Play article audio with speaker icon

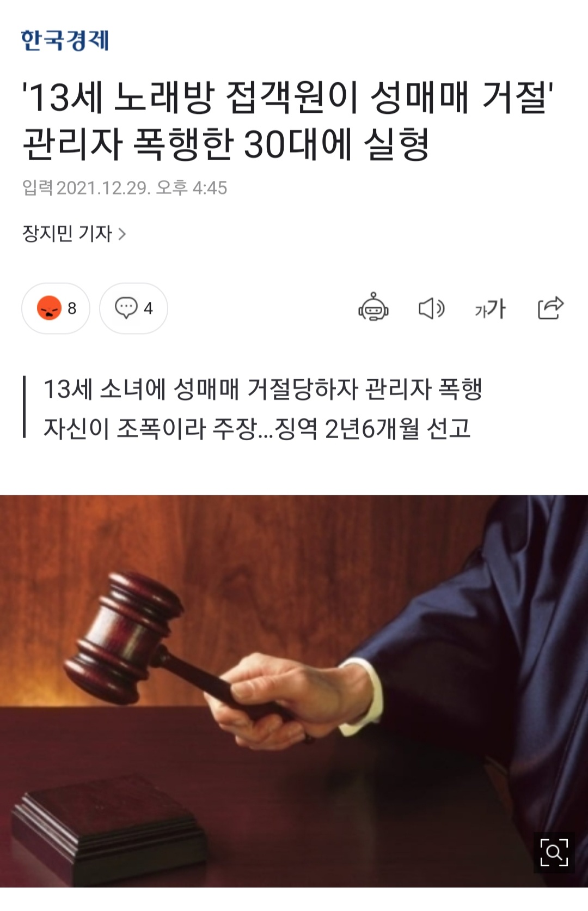tap(431, 308)
